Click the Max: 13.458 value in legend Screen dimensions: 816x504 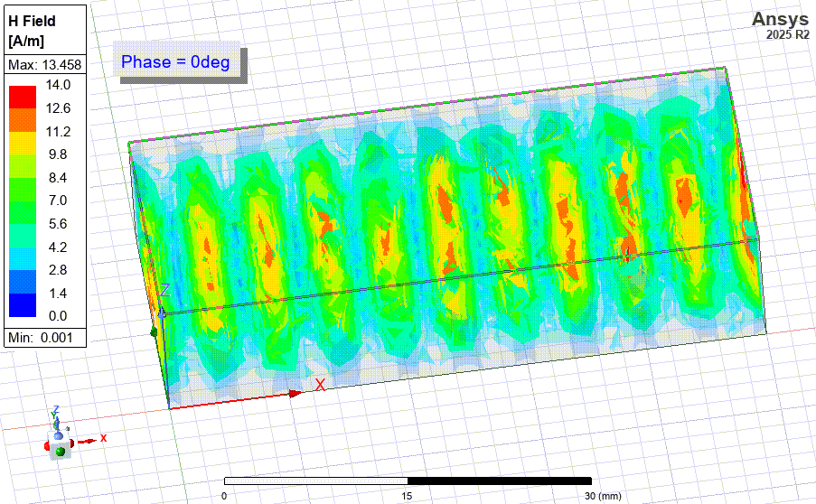45,65
